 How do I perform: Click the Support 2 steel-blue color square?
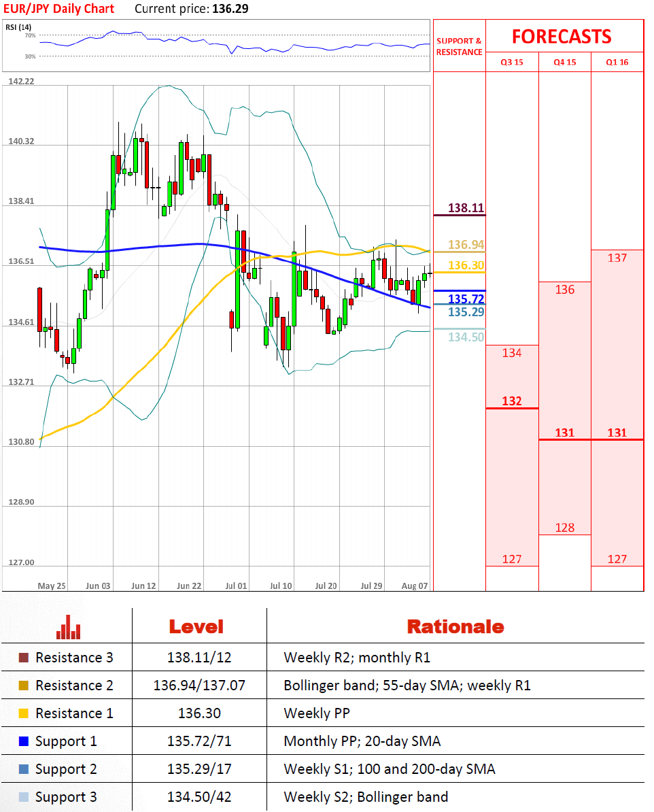click(23, 769)
